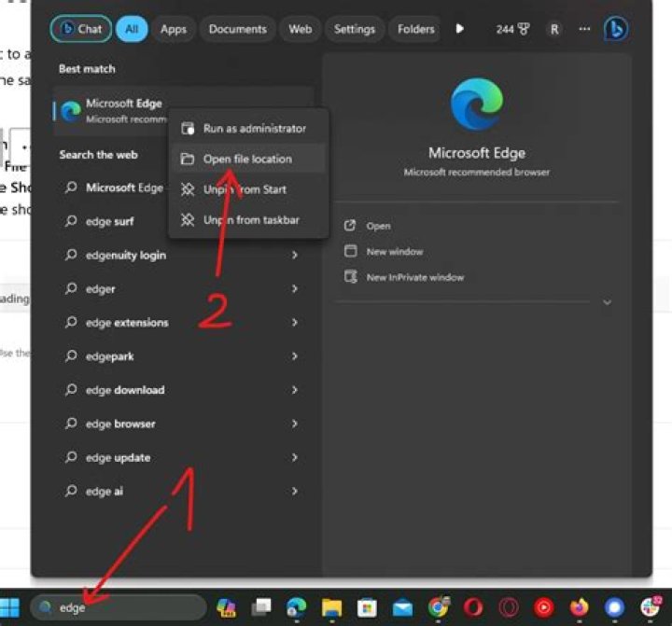Select the All filter tab
672x626 pixels.
[x=132, y=29]
